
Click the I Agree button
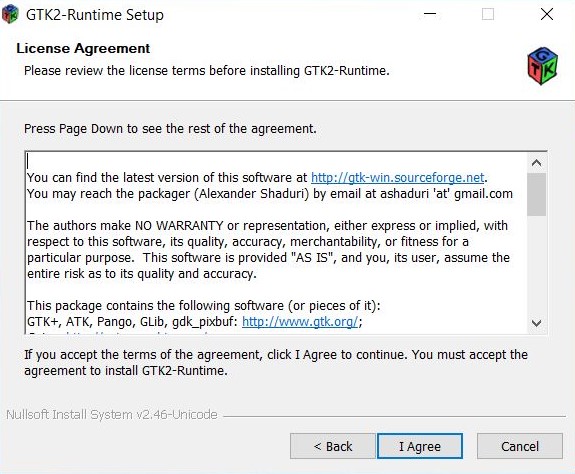[420, 446]
